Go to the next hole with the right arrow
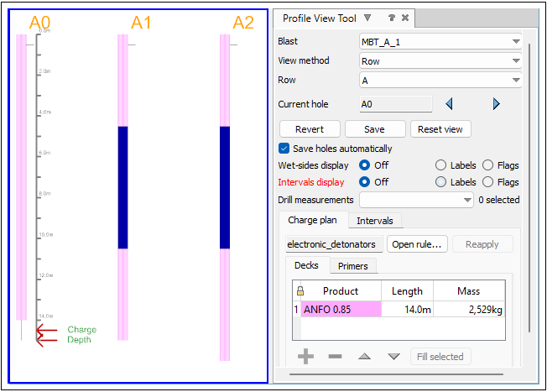 [496, 104]
